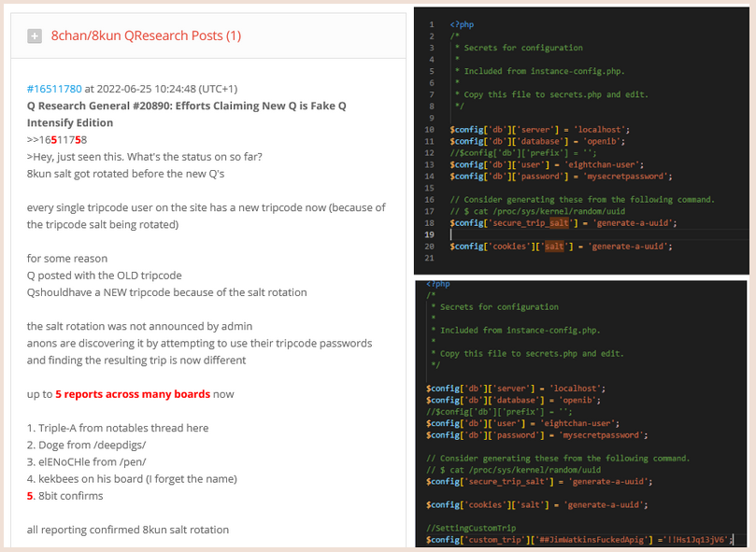Click red text '5 reports across many boards'
This screenshot has width=756, height=552.
(x=133, y=394)
